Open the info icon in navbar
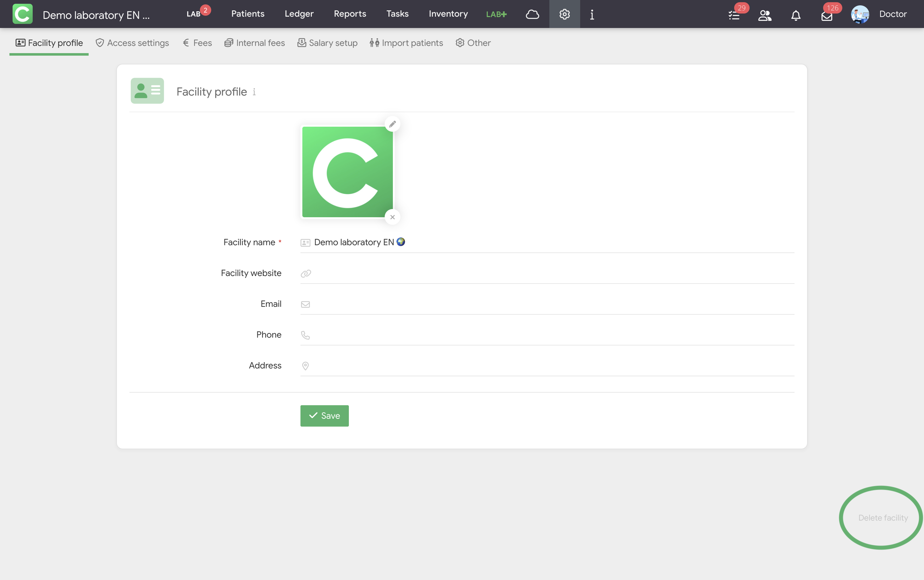The width and height of the screenshot is (924, 580). [x=592, y=14]
